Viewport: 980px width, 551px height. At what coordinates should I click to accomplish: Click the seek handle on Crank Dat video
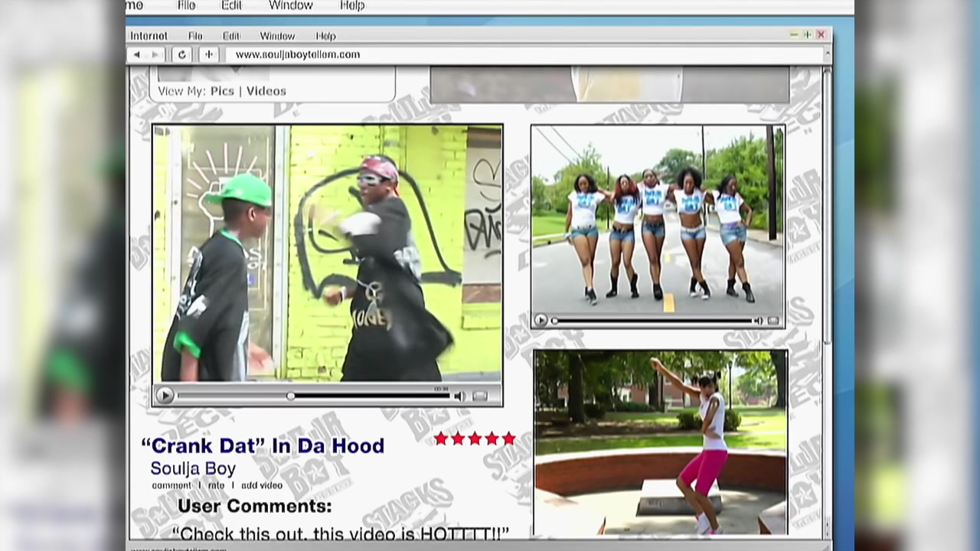[291, 396]
